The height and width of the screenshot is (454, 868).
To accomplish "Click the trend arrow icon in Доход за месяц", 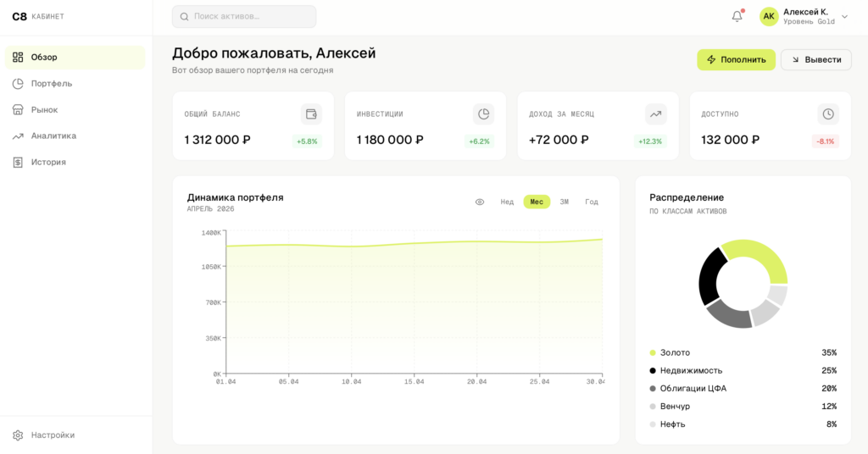I will click(x=655, y=114).
